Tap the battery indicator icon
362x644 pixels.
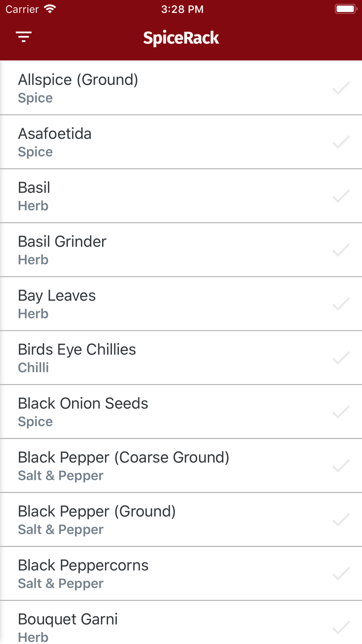(346, 9)
